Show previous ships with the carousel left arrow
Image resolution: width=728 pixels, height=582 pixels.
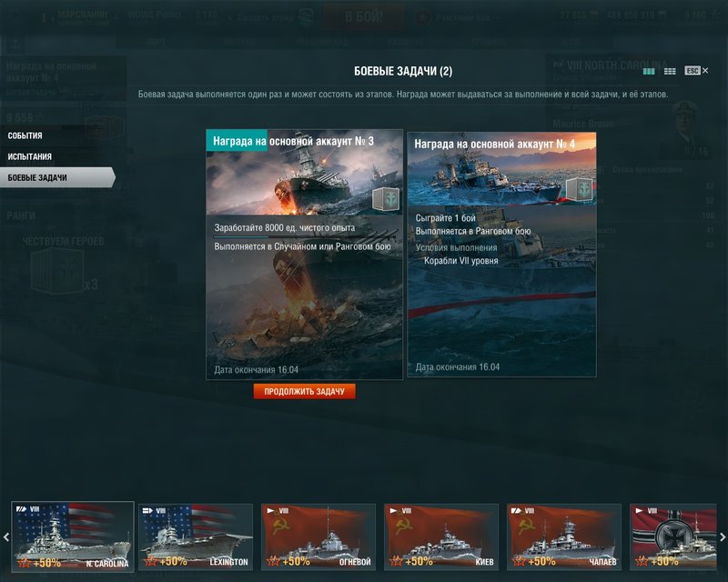(x=6, y=537)
